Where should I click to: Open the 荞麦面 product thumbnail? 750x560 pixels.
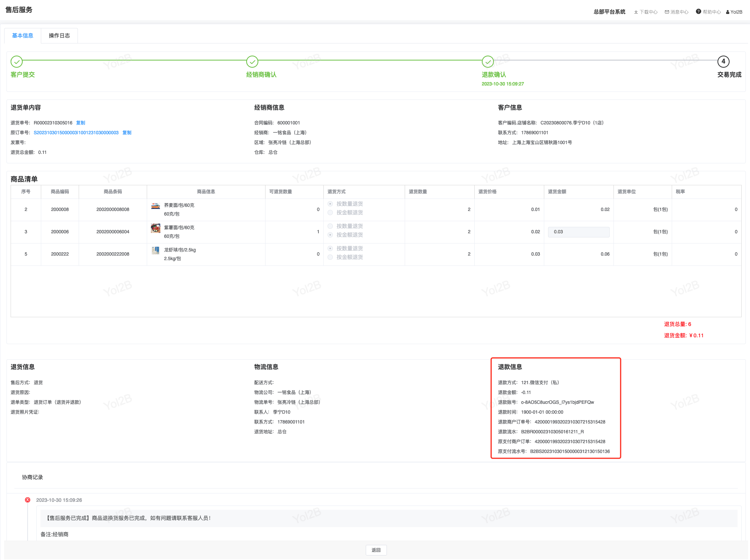click(155, 206)
